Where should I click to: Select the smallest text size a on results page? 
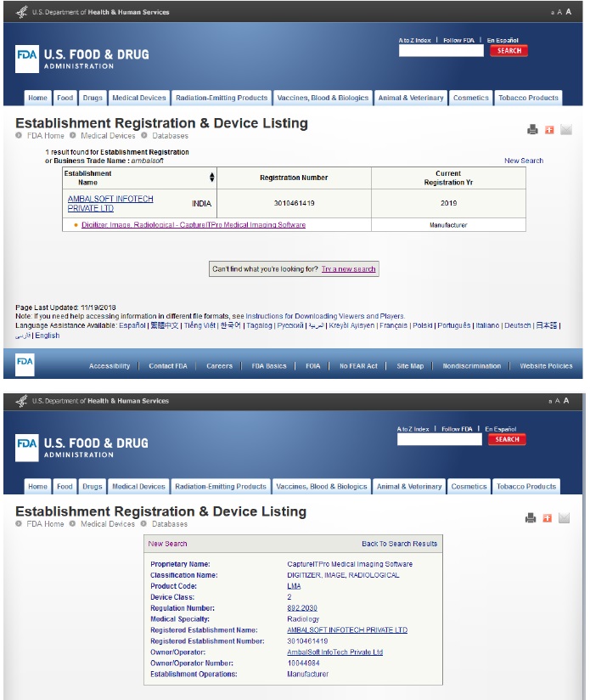pyautogui.click(x=552, y=13)
